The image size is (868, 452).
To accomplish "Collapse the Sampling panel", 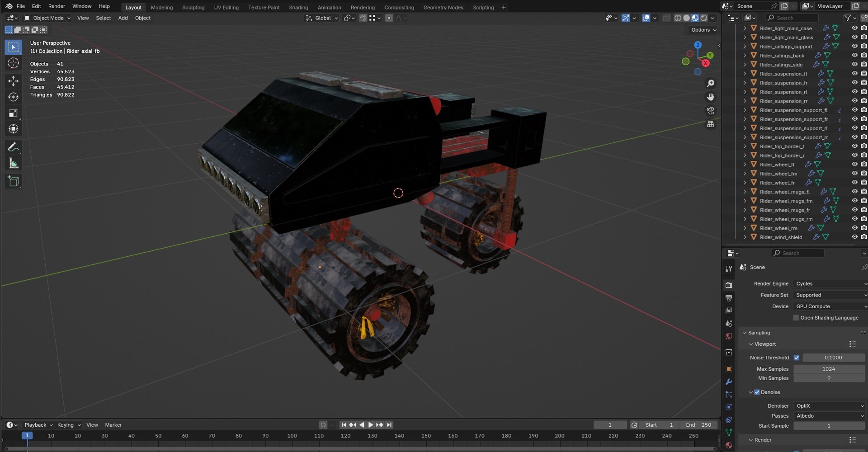I will [x=759, y=333].
